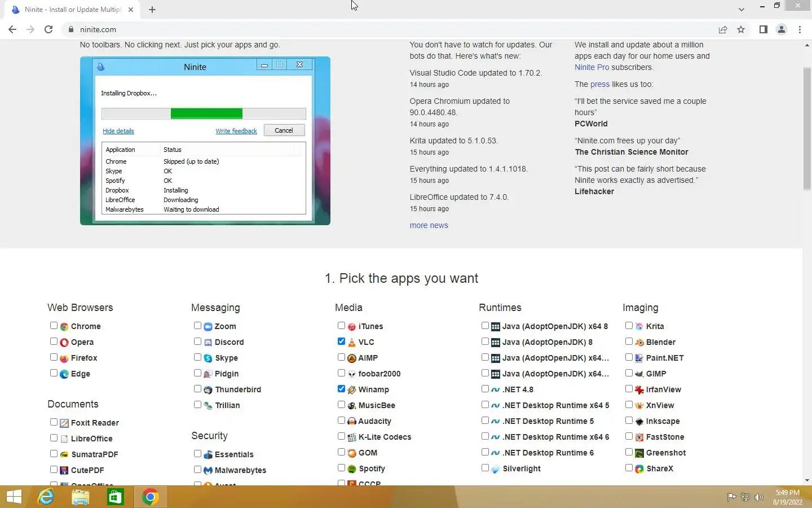Image resolution: width=812 pixels, height=508 pixels.
Task: Click the page vertical scrollbar thumb
Action: click(x=807, y=129)
